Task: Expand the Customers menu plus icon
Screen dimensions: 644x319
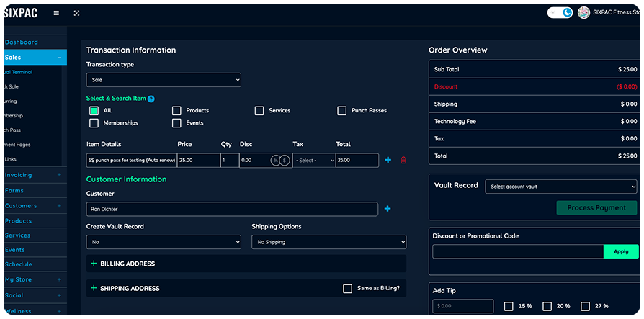Action: [x=59, y=206]
